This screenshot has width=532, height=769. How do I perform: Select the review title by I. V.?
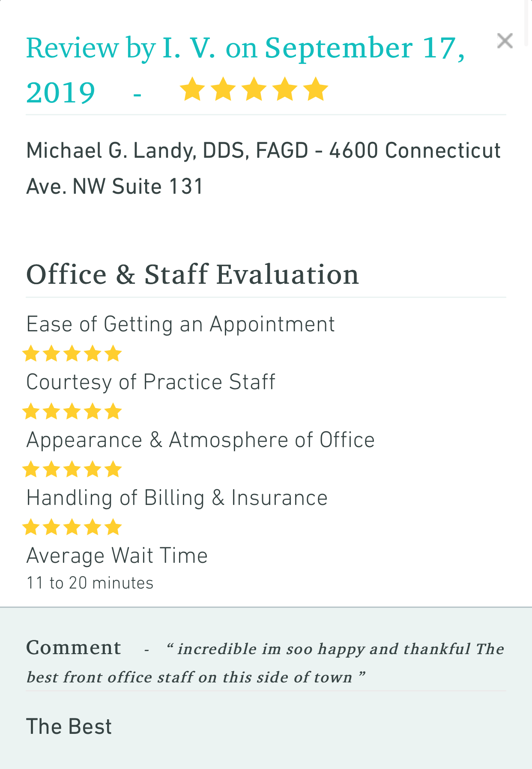pos(245,70)
